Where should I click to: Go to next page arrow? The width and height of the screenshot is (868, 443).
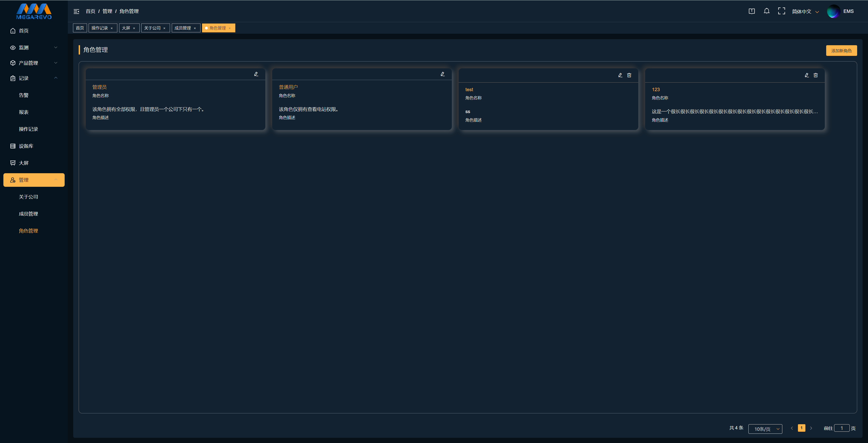point(811,428)
